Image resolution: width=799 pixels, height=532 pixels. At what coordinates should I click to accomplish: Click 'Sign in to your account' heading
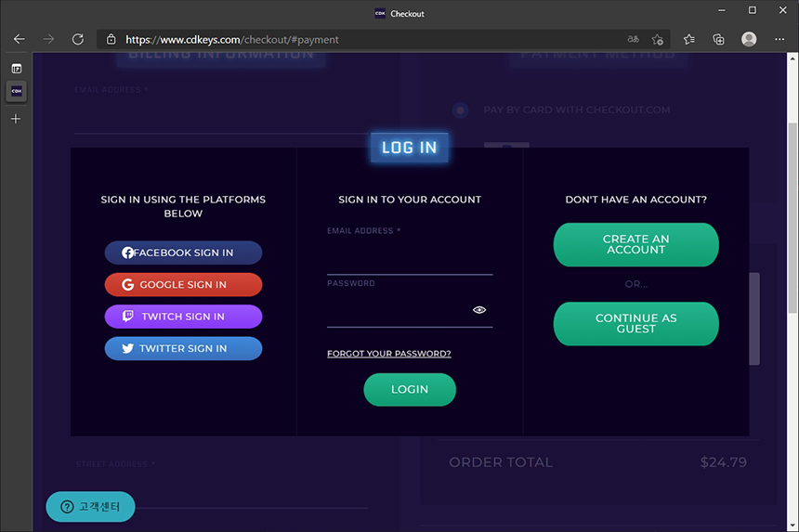[410, 200]
